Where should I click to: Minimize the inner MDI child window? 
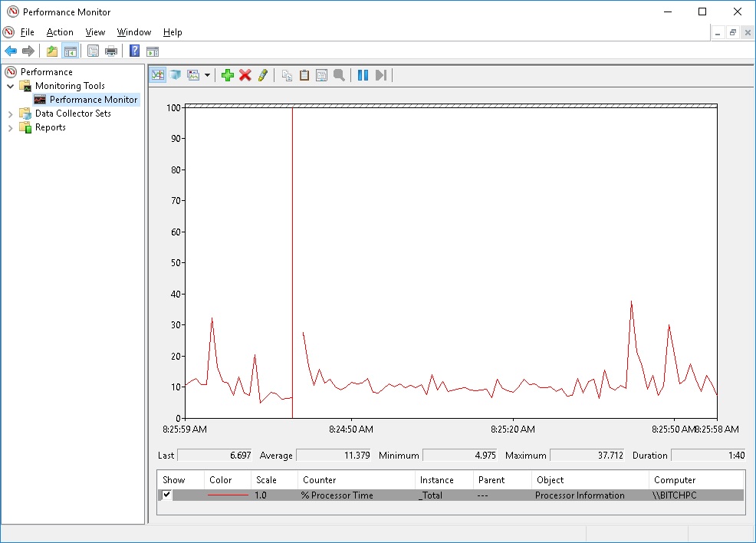[x=718, y=32]
